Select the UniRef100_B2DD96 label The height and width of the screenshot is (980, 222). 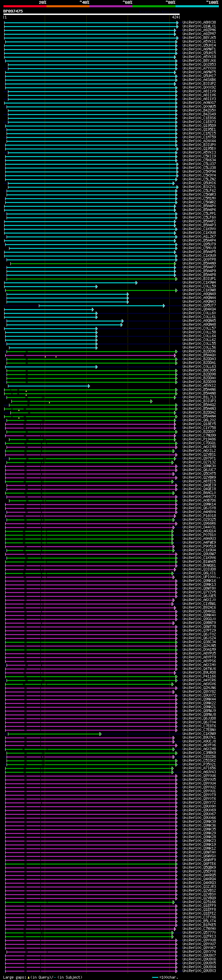point(199,351)
